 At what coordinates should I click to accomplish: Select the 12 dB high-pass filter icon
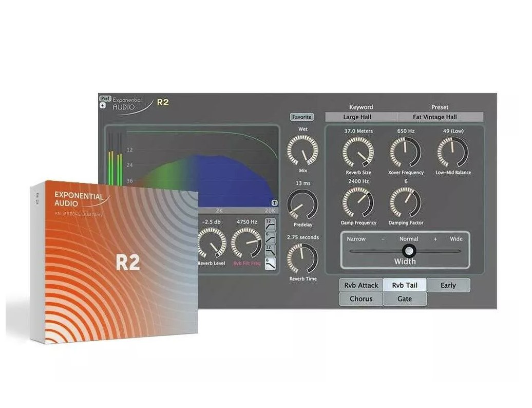tap(271, 225)
